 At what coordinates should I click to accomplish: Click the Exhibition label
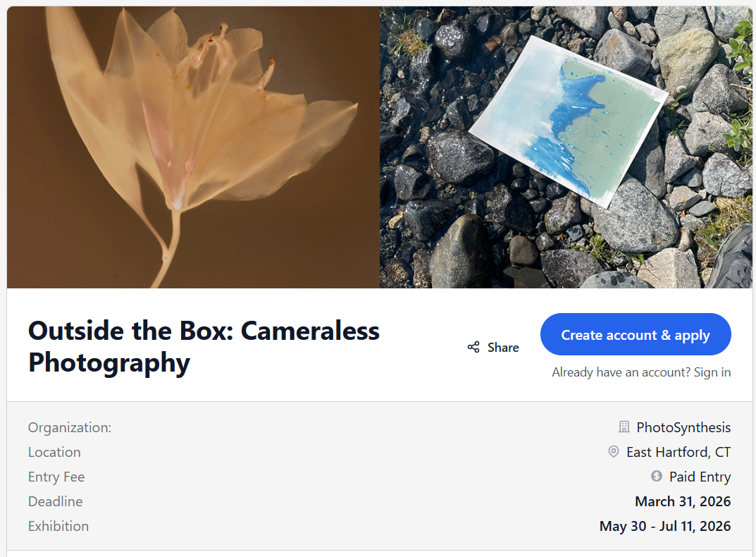click(x=58, y=526)
